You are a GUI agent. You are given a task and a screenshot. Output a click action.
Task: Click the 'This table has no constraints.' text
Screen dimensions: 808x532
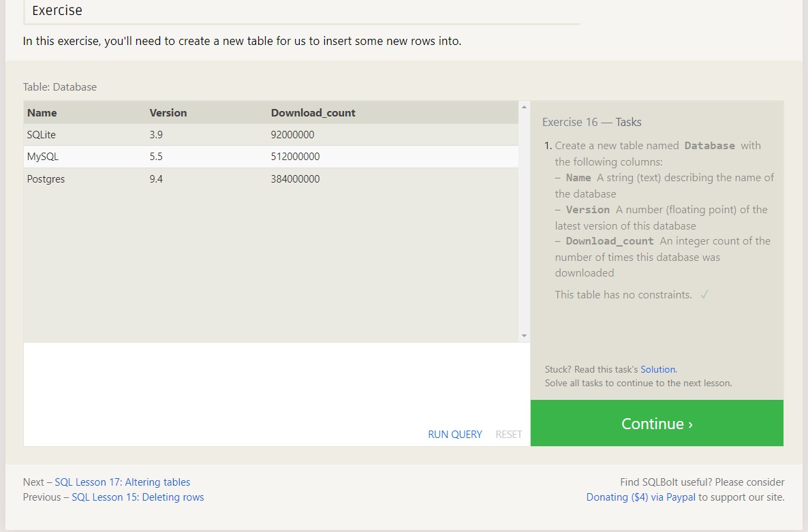point(623,294)
